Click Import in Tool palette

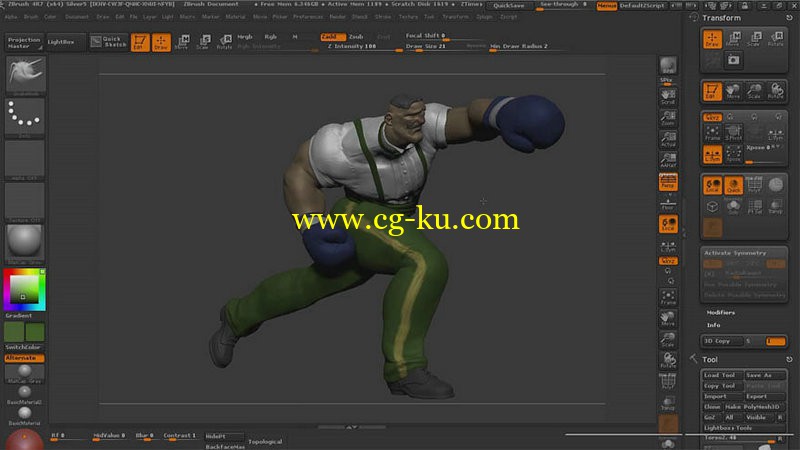point(721,396)
